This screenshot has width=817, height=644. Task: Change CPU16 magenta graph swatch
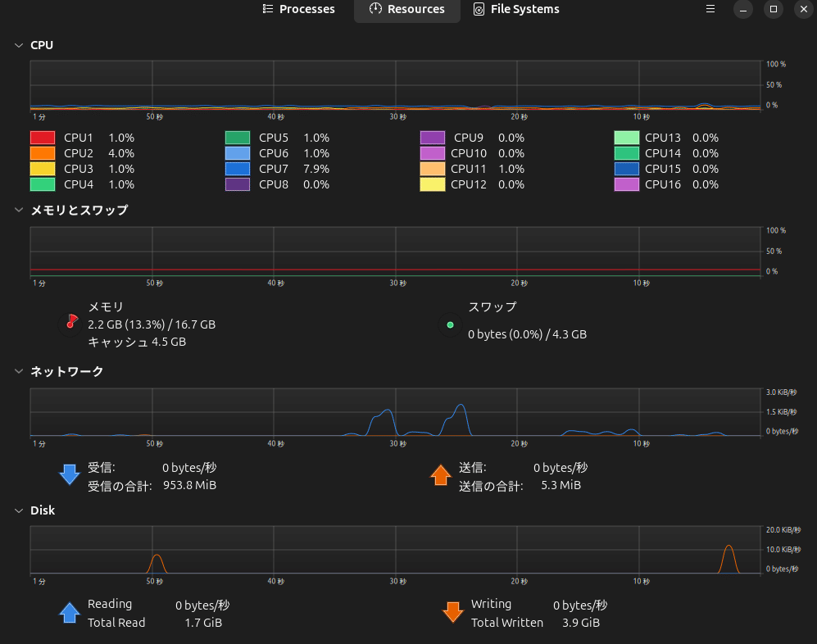tap(627, 184)
